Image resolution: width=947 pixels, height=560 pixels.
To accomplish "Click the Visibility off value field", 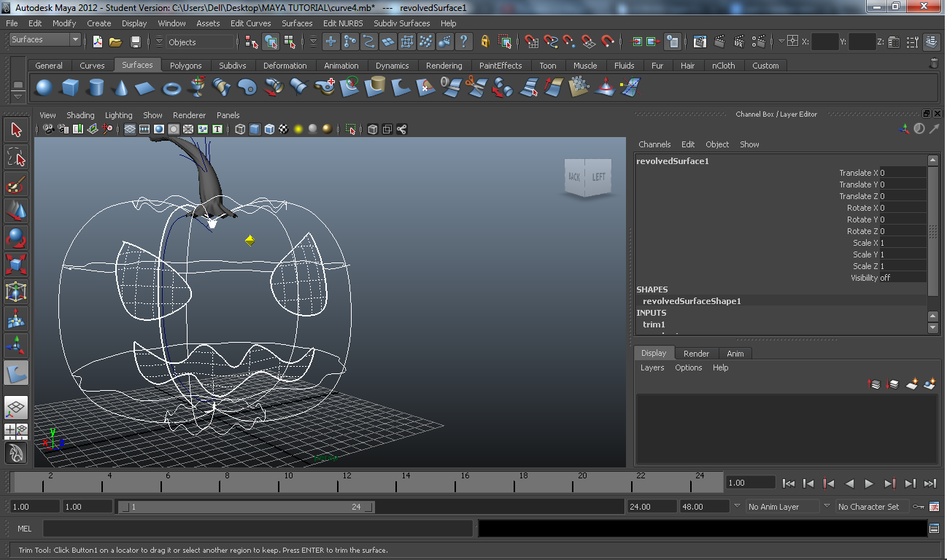I will click(902, 278).
